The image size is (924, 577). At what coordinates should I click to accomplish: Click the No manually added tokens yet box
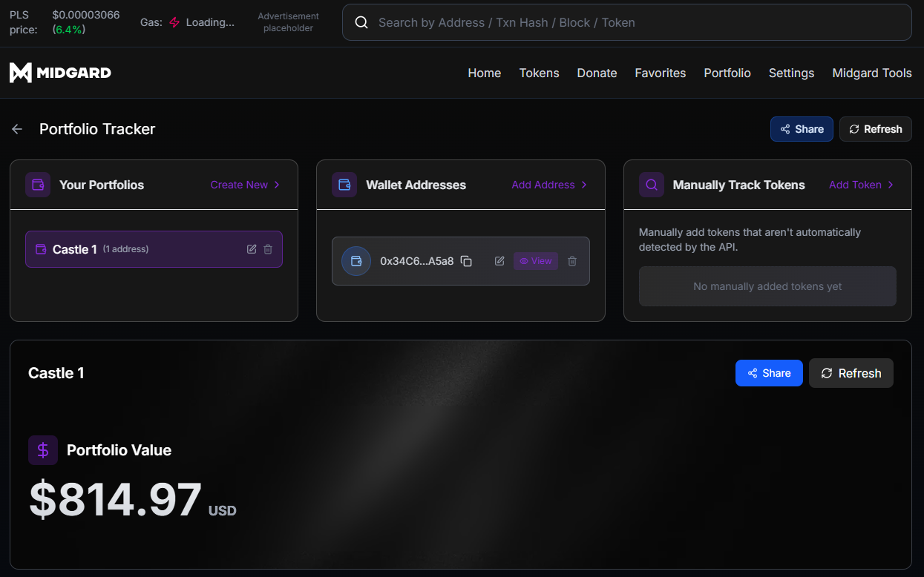[x=767, y=286]
